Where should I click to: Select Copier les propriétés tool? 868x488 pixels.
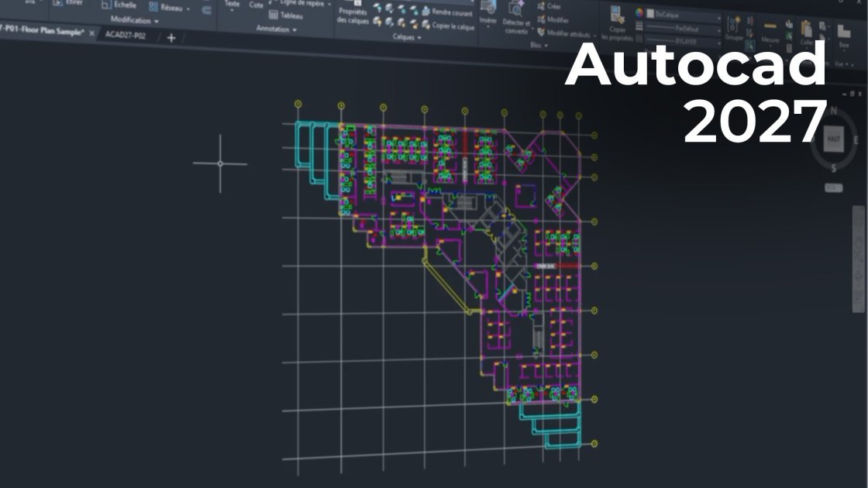click(x=617, y=24)
